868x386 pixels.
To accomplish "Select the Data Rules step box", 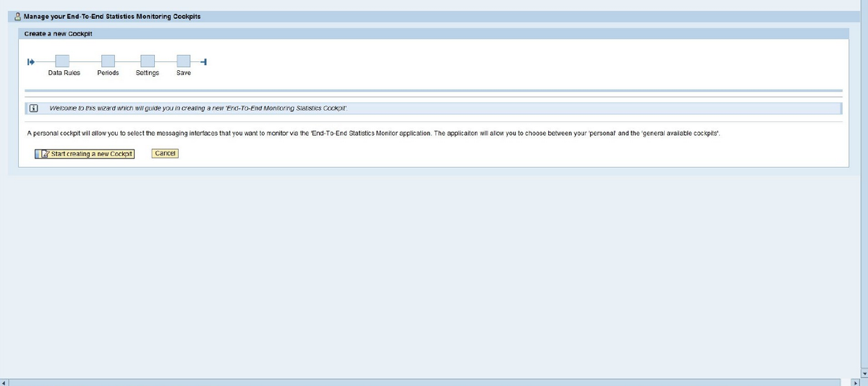I will [x=62, y=61].
